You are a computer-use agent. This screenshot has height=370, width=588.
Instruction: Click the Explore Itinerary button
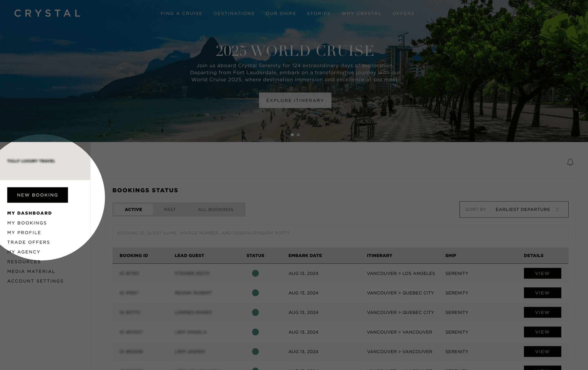pos(295,100)
